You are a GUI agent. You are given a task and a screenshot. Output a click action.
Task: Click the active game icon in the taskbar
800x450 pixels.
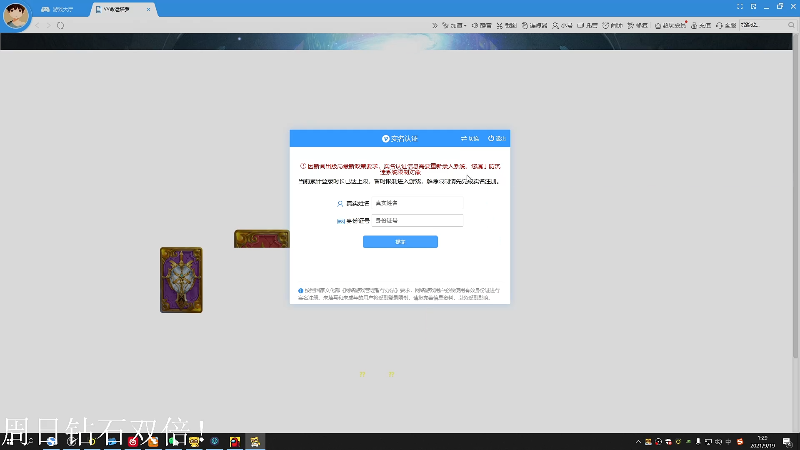click(x=255, y=442)
